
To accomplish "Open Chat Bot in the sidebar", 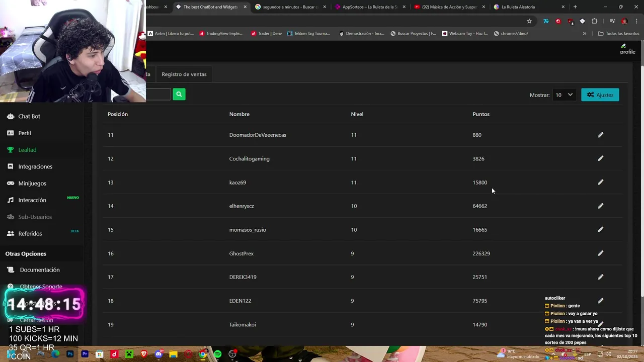I will click(29, 116).
